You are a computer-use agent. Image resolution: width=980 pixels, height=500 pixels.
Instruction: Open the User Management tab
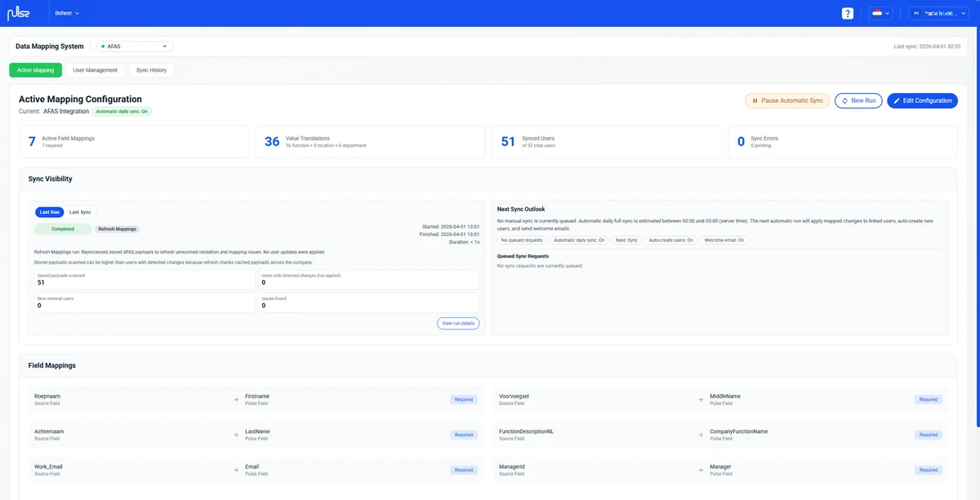[x=96, y=70]
